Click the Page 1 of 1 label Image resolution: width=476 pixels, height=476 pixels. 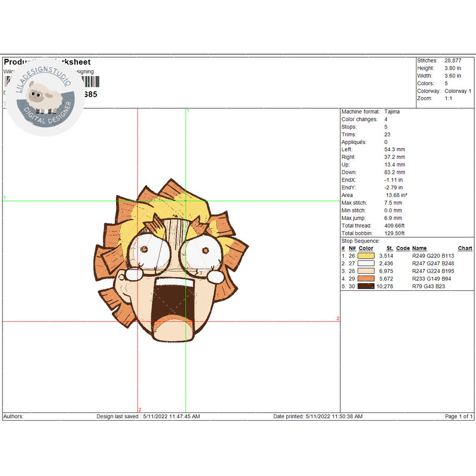459,416
